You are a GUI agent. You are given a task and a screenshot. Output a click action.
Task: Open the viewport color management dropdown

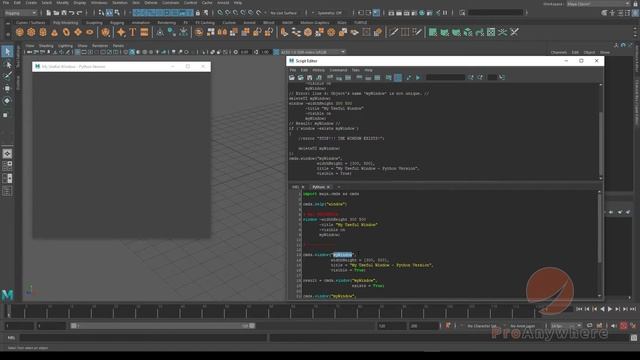point(313,52)
